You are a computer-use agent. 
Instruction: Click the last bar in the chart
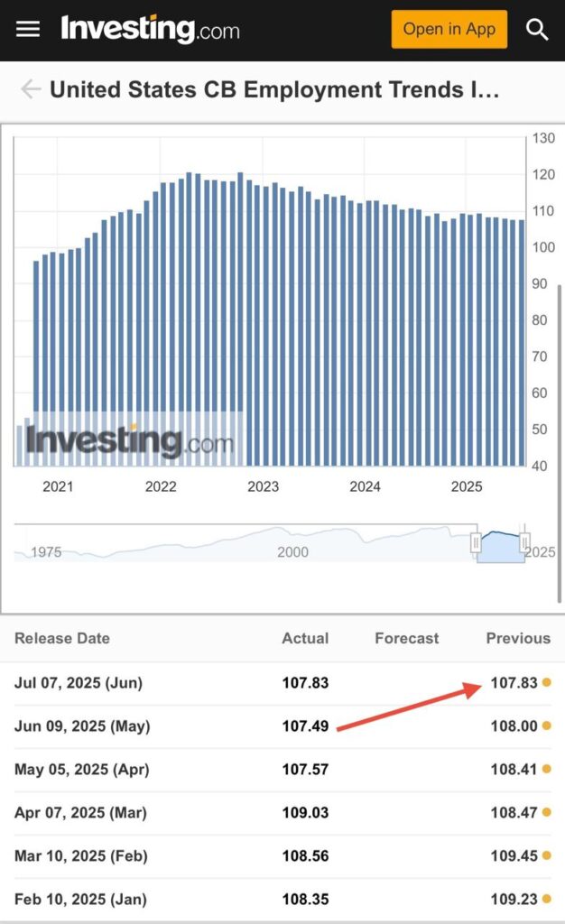click(x=522, y=343)
